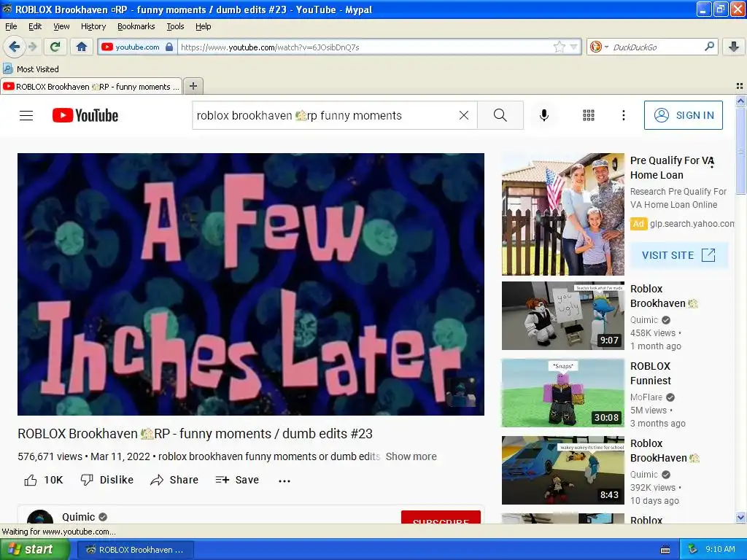The width and height of the screenshot is (747, 560).
Task: Go forward with the browser forward arrow
Action: [x=32, y=47]
